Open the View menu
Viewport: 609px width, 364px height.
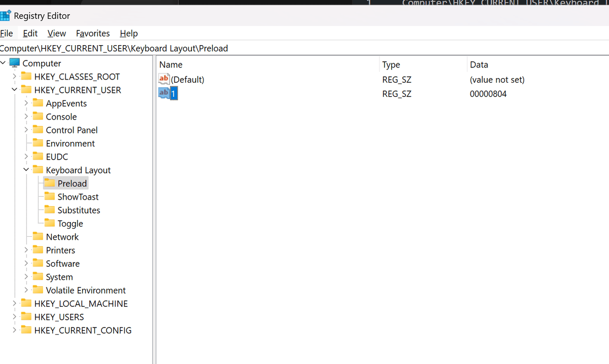pos(56,33)
